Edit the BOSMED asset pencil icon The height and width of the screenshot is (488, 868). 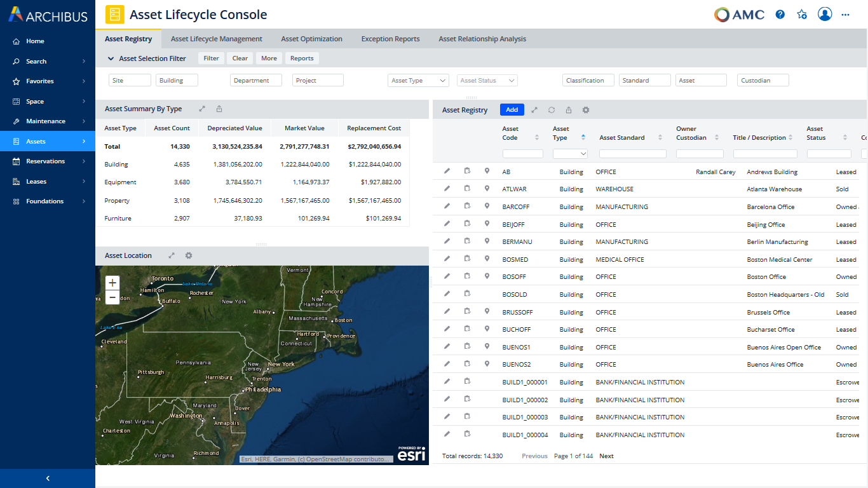447,259
